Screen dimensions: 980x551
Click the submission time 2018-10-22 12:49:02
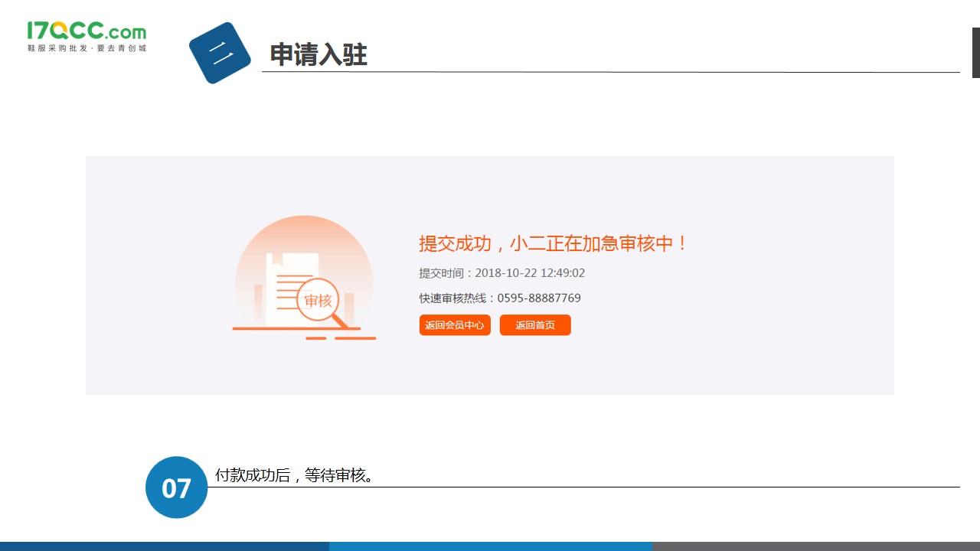(530, 273)
